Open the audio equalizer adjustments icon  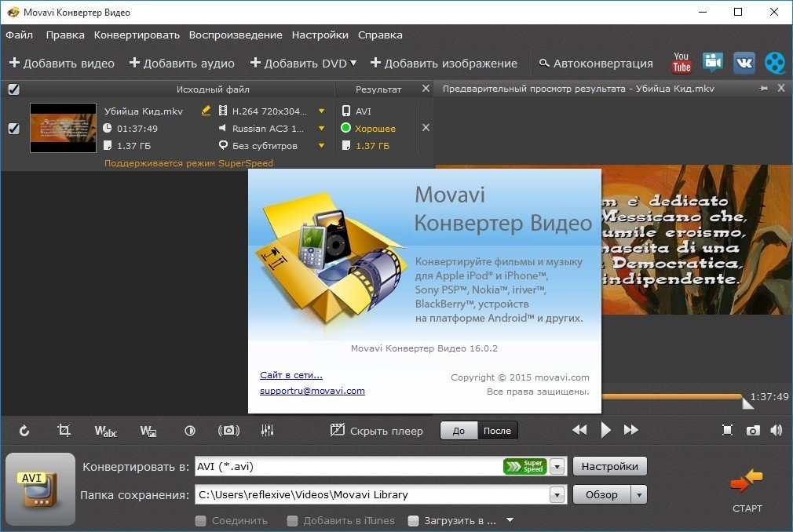coord(267,430)
